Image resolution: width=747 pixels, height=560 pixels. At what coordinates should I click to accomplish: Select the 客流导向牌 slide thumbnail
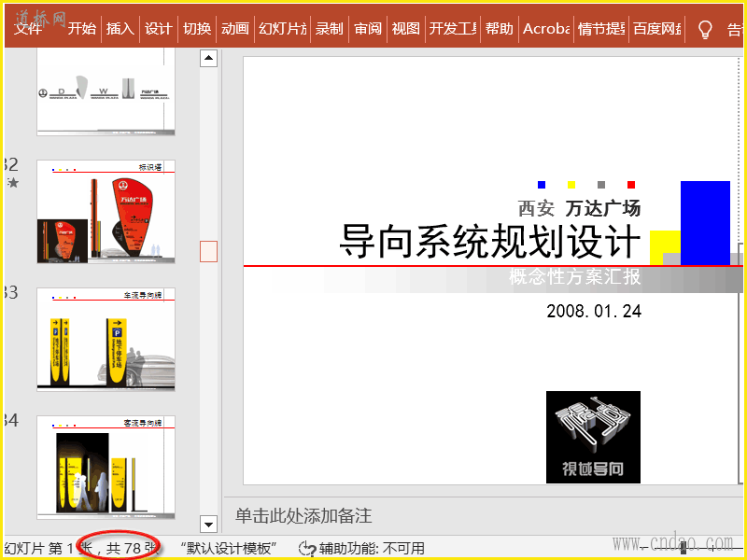(106, 468)
